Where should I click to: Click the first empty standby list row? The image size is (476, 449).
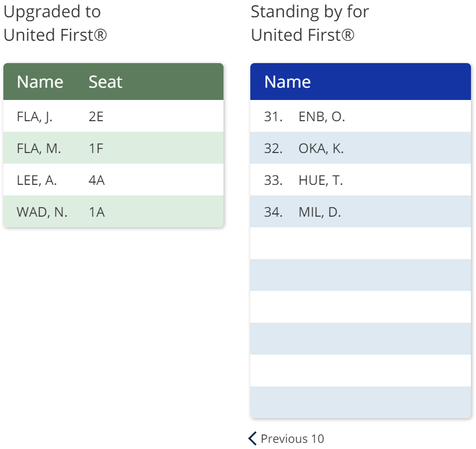pos(360,243)
